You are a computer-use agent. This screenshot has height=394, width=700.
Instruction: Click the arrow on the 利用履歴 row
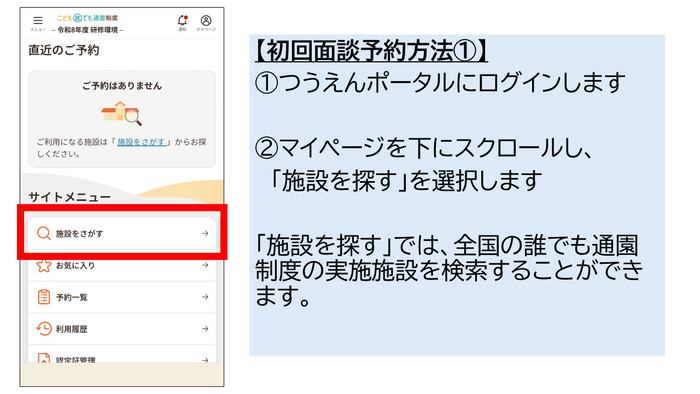[x=205, y=329]
